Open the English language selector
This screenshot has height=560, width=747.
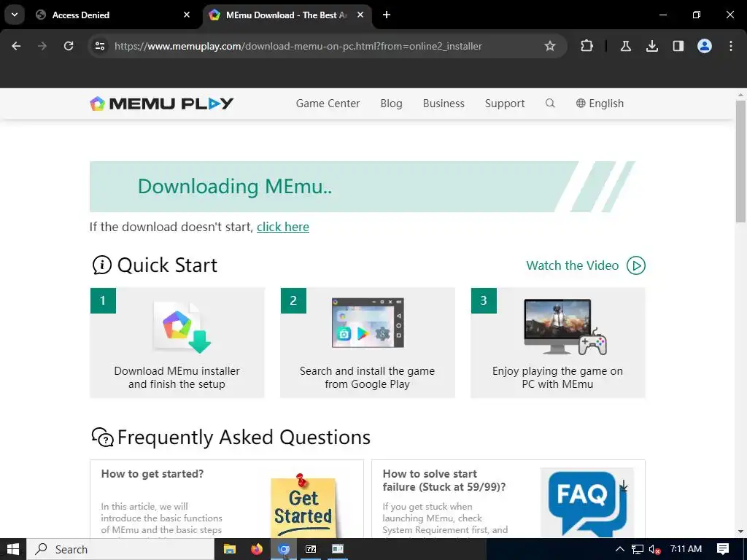pos(600,104)
